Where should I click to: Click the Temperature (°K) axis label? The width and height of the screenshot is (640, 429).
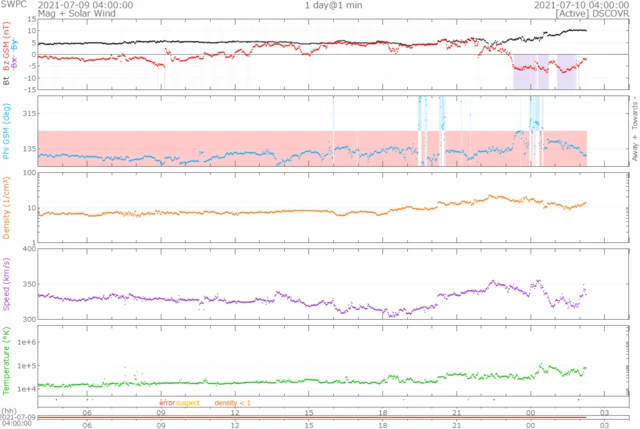point(6,361)
